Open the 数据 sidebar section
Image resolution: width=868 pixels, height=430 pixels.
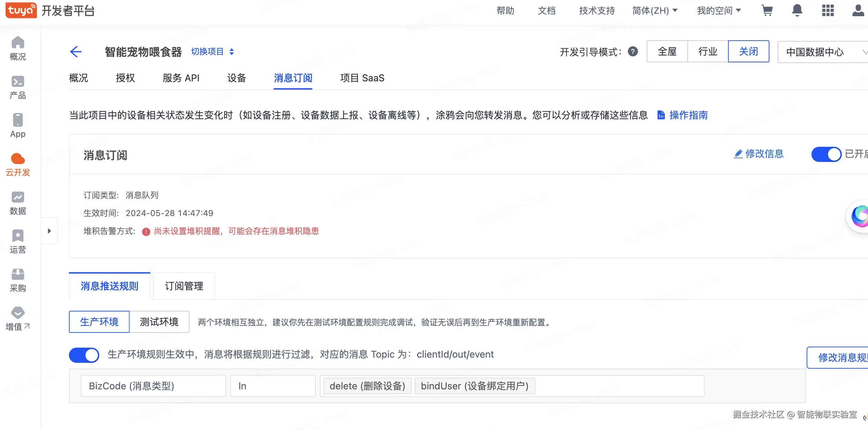[x=18, y=203]
